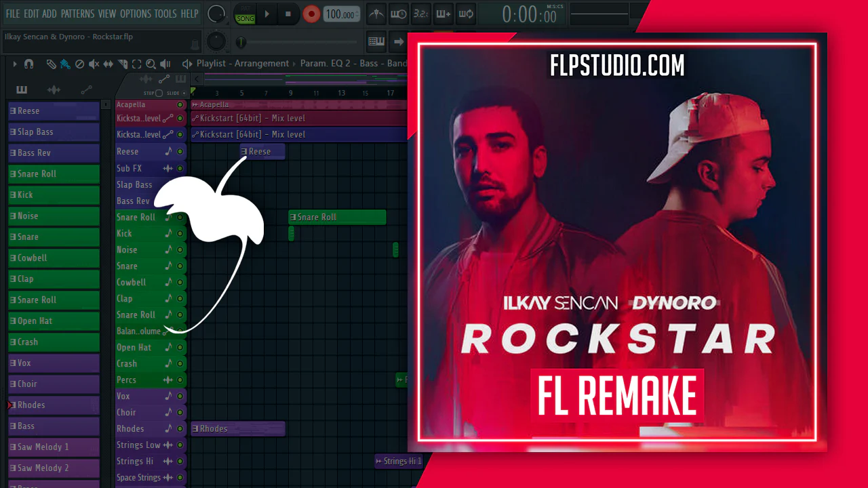Open the FILE menu
The height and width of the screenshot is (488, 868).
[13, 14]
